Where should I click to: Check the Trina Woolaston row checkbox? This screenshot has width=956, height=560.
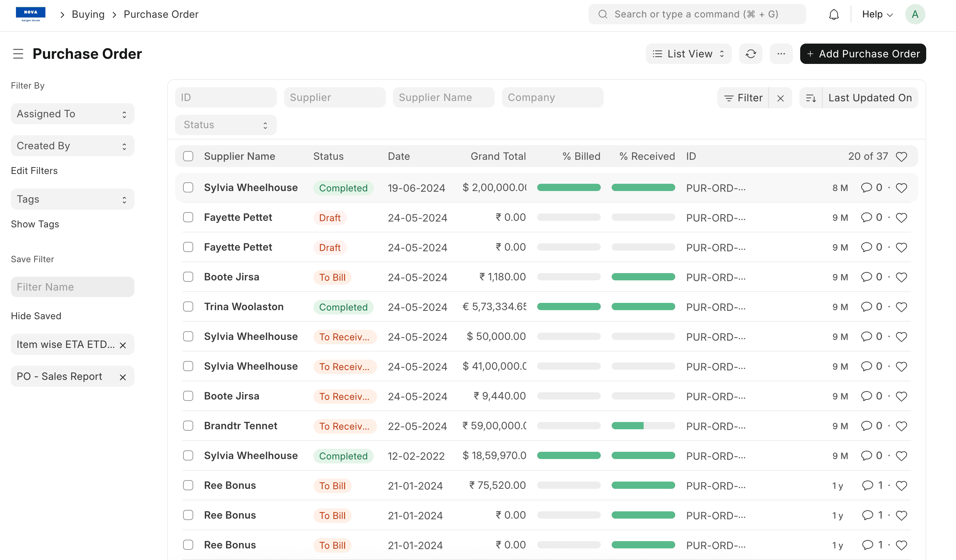188,307
